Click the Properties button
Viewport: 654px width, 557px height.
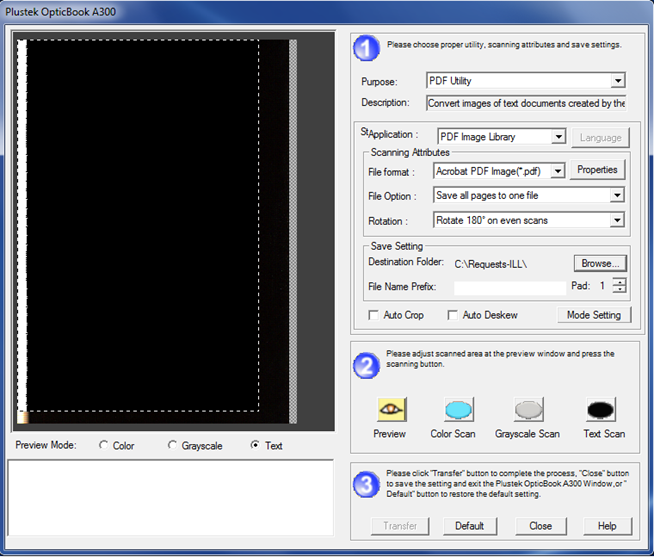click(x=597, y=170)
